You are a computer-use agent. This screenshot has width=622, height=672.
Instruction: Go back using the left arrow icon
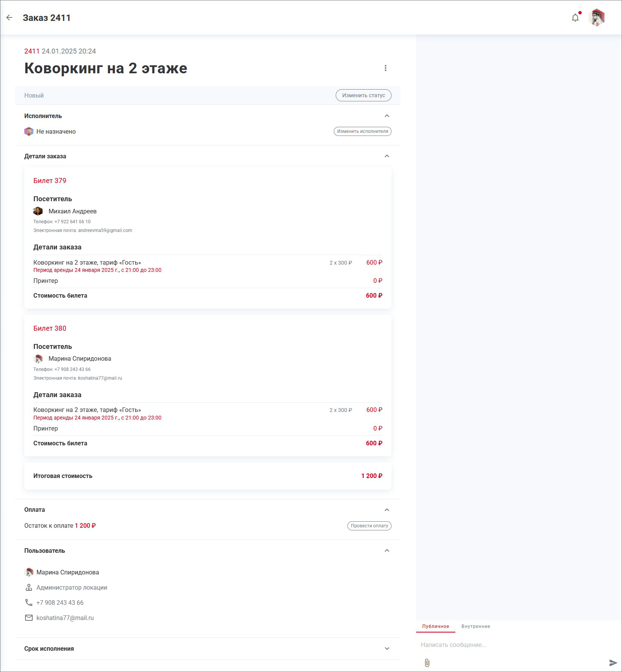(9, 17)
